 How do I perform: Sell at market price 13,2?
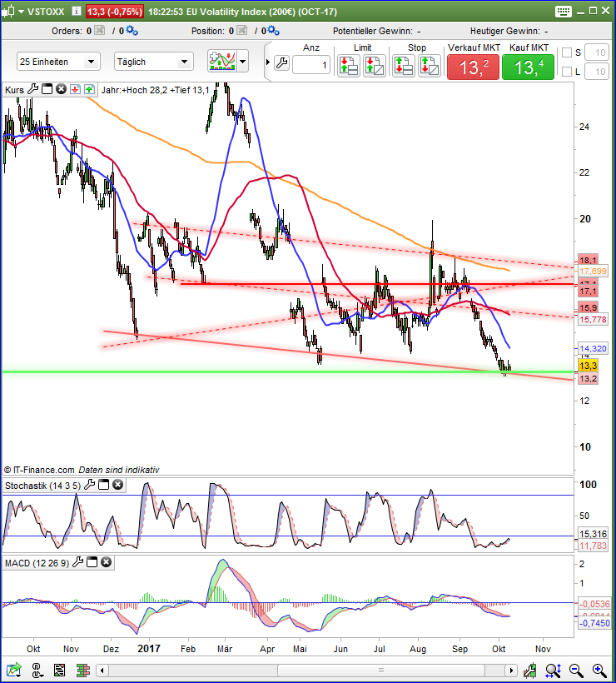(x=473, y=67)
